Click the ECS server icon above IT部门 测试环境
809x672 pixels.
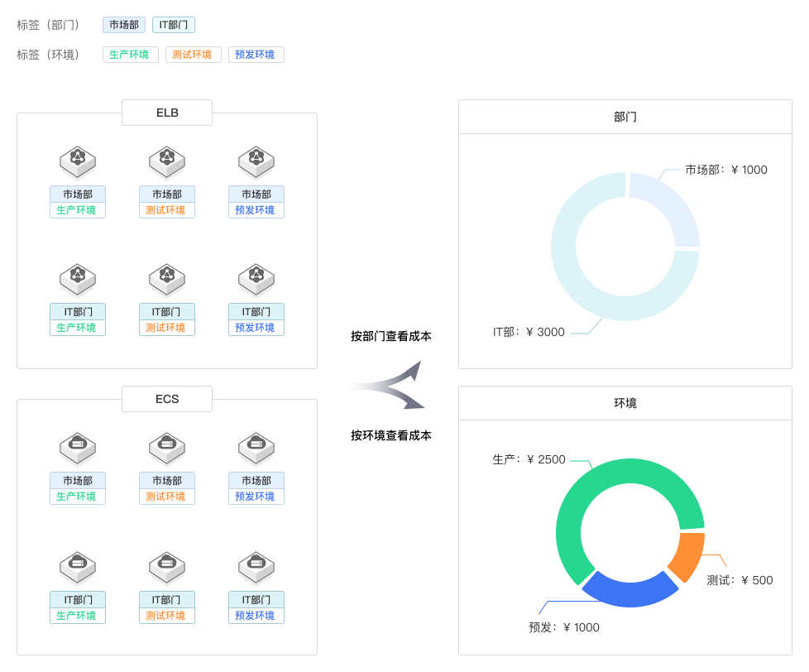tap(167, 566)
